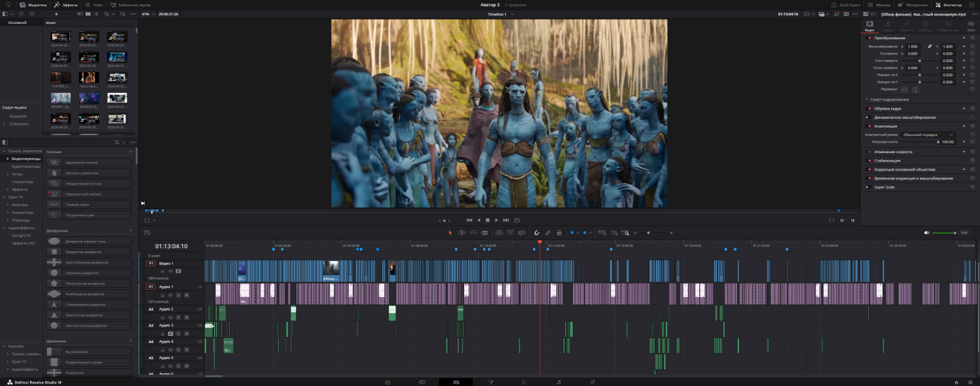
Task: Expand the Титры tree item
Action: click(x=8, y=174)
